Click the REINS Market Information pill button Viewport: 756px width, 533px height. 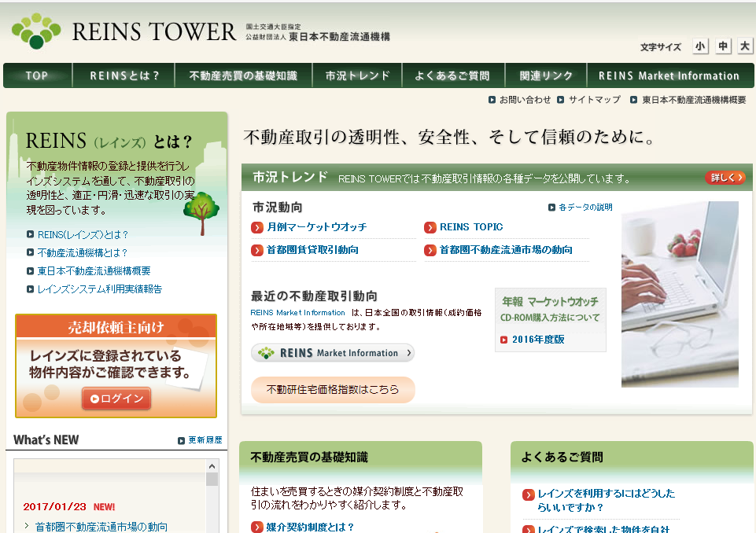[x=332, y=353]
